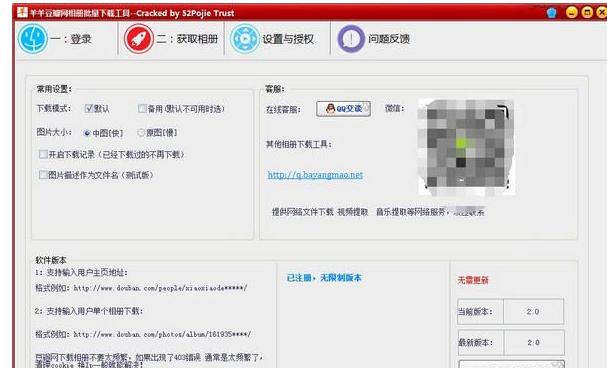Click the blurred WeChat QR code image

coord(466,147)
